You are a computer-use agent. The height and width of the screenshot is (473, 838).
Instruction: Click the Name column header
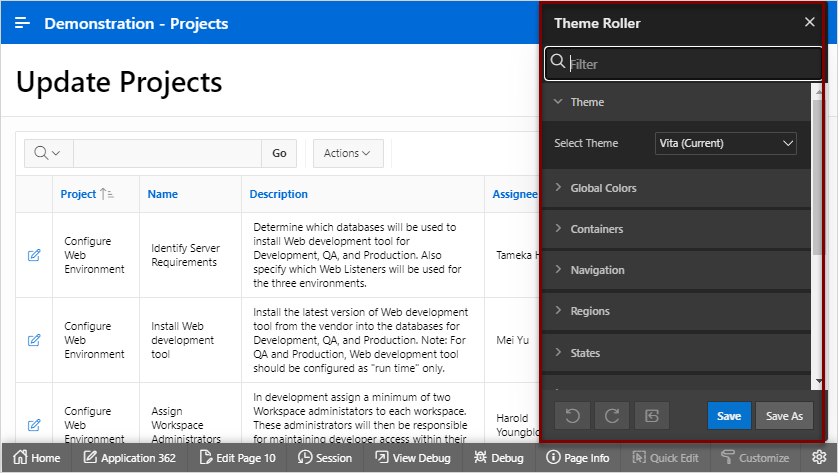tap(162, 194)
